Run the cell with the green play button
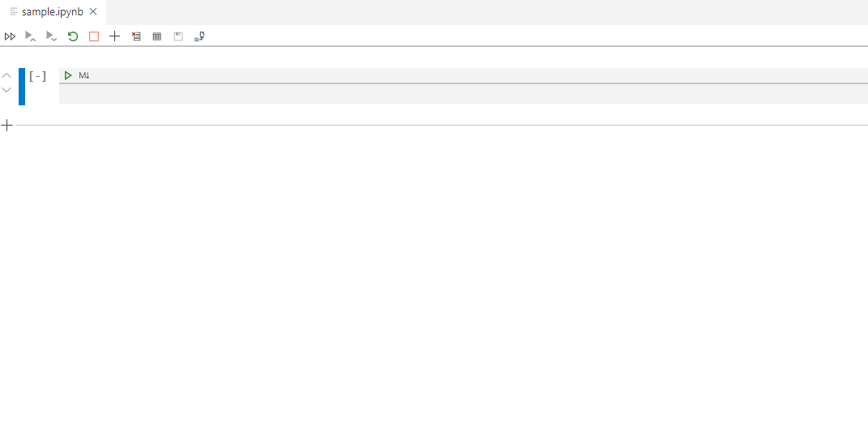Viewport: 868px width, 448px height. pos(68,75)
